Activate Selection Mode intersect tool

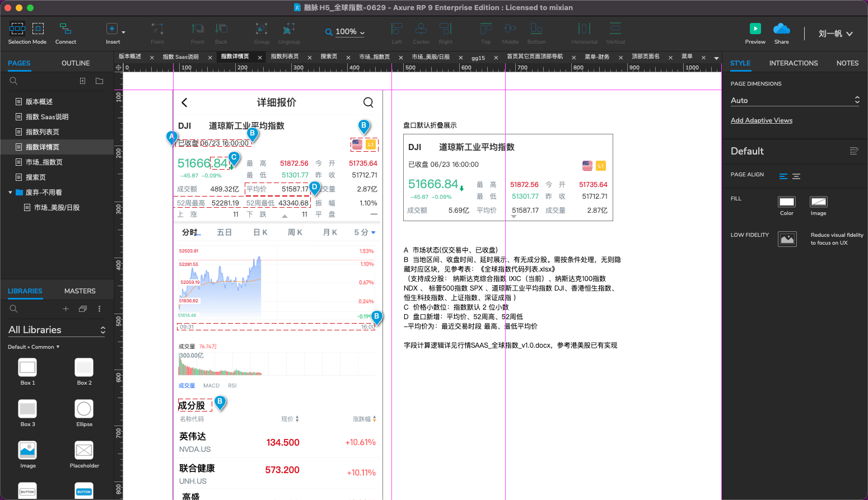tap(17, 29)
